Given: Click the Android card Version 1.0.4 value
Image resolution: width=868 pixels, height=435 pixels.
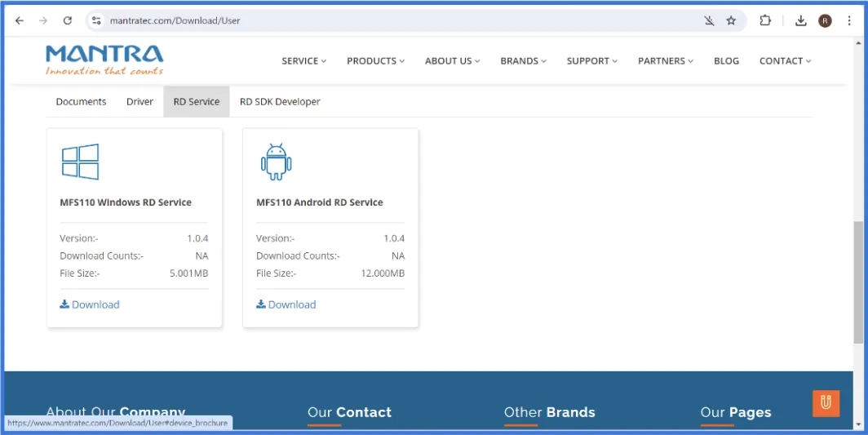Looking at the screenshot, I should point(394,238).
